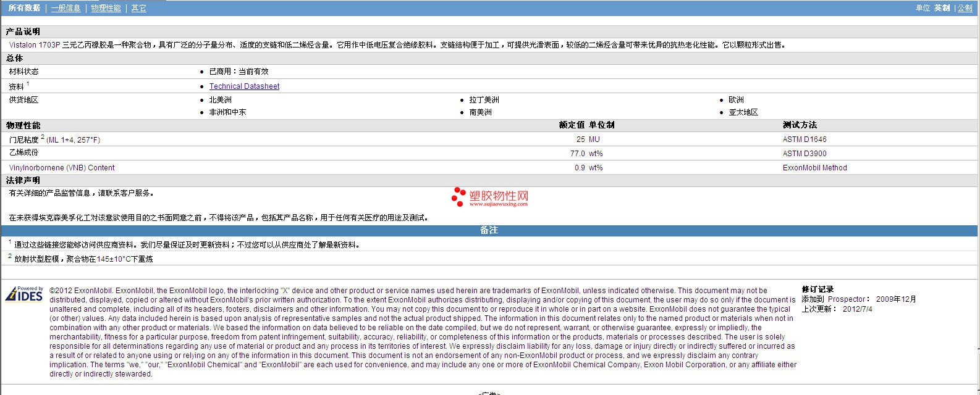Select the 拉丁美洲 region entry

[x=484, y=100]
